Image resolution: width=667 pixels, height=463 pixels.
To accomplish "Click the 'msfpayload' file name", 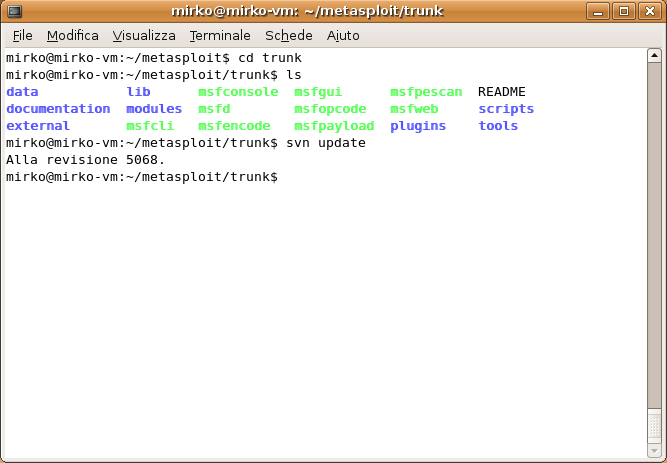I will (x=334, y=126).
